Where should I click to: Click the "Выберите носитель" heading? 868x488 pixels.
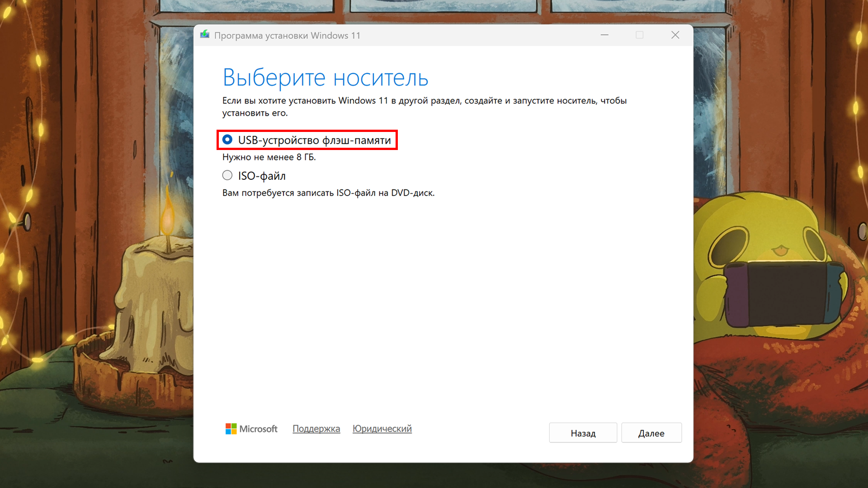[325, 78]
